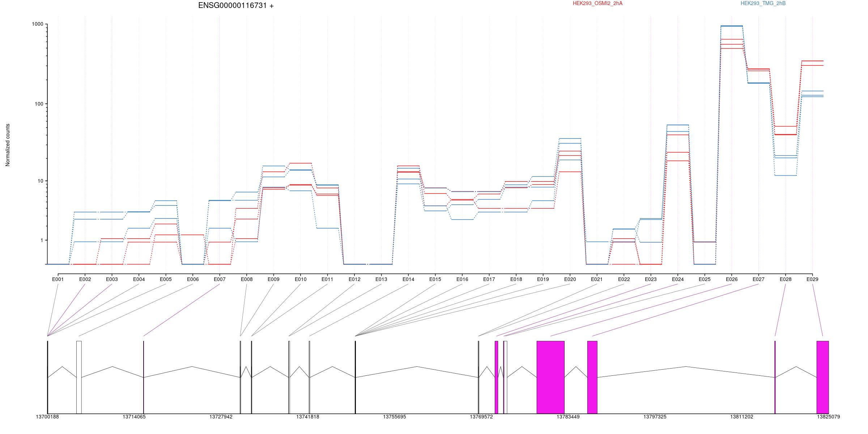Click exon label E003
868x434 pixels.
(x=112, y=279)
